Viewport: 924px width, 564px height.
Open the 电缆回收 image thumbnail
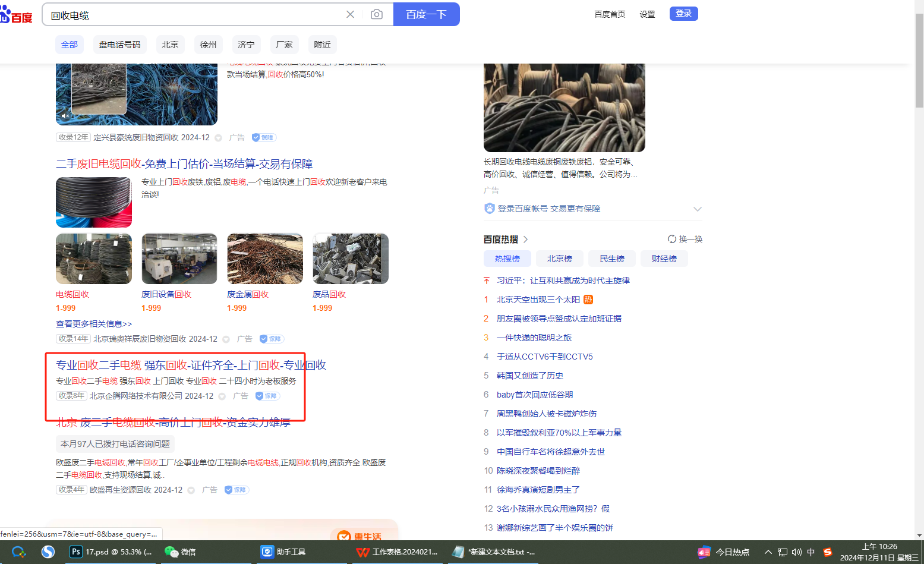click(x=94, y=259)
